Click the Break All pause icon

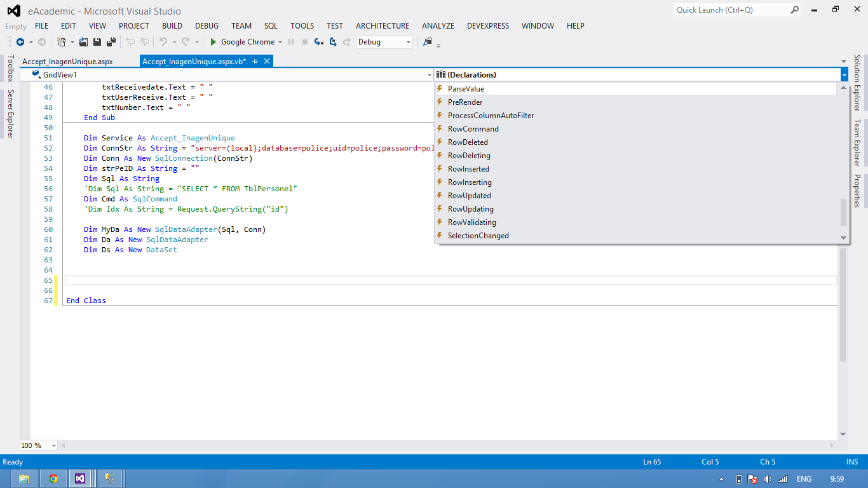(x=291, y=42)
